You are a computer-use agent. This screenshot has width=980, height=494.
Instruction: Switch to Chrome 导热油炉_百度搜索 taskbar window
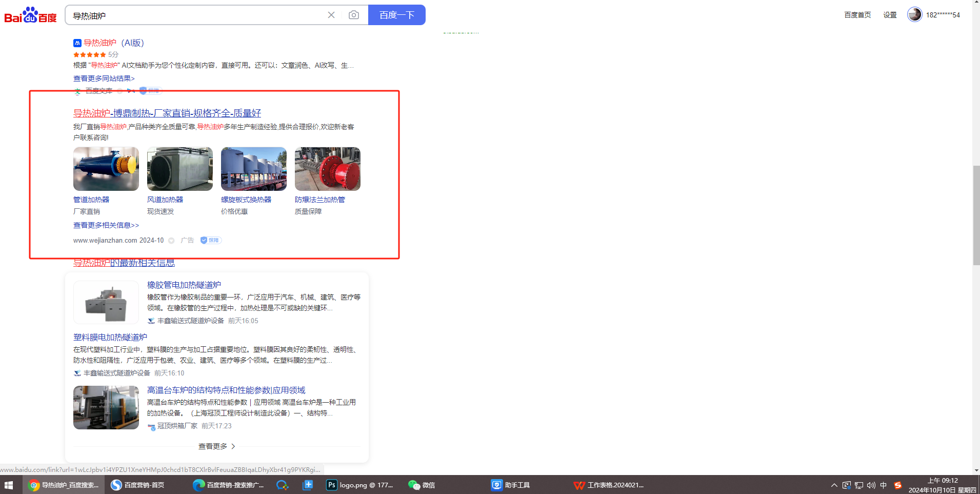64,485
